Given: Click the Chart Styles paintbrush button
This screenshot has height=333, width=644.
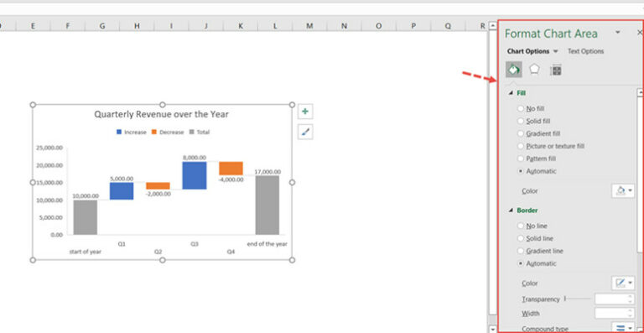Looking at the screenshot, I should [x=305, y=132].
